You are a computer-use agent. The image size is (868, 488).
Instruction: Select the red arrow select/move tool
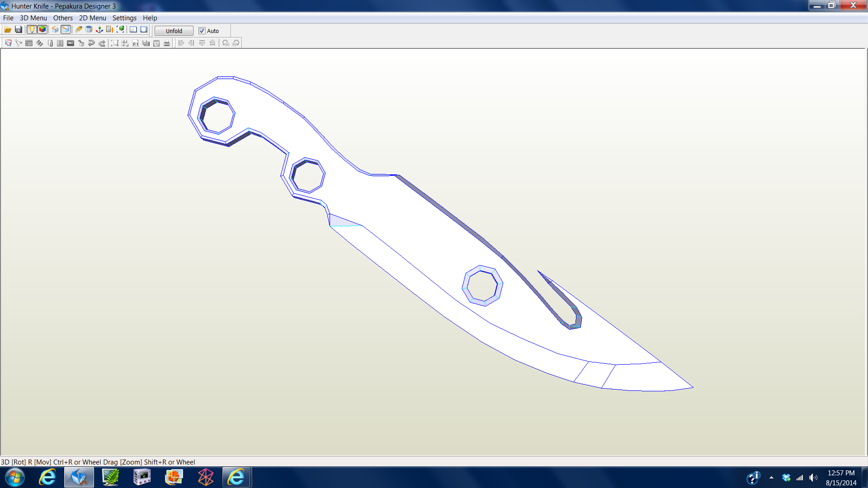click(x=8, y=43)
